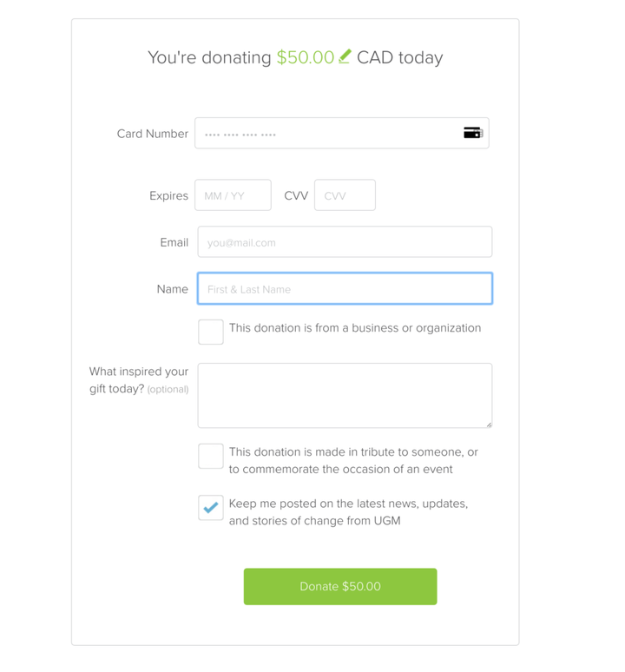Image resolution: width=625 pixels, height=672 pixels.
Task: Enable the tribute donation checkbox
Action: pyautogui.click(x=211, y=456)
